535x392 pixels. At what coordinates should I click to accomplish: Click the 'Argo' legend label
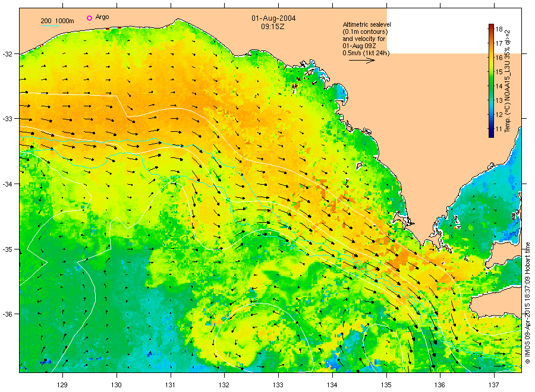pos(102,17)
